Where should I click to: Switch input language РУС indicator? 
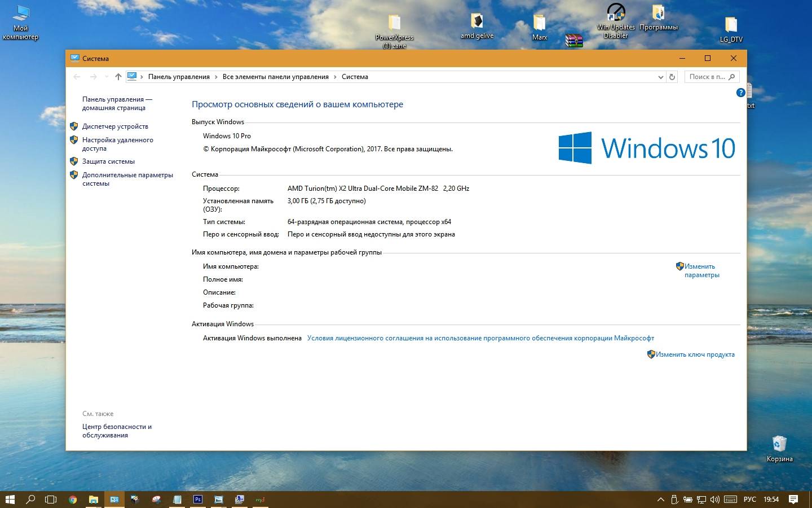tap(749, 499)
